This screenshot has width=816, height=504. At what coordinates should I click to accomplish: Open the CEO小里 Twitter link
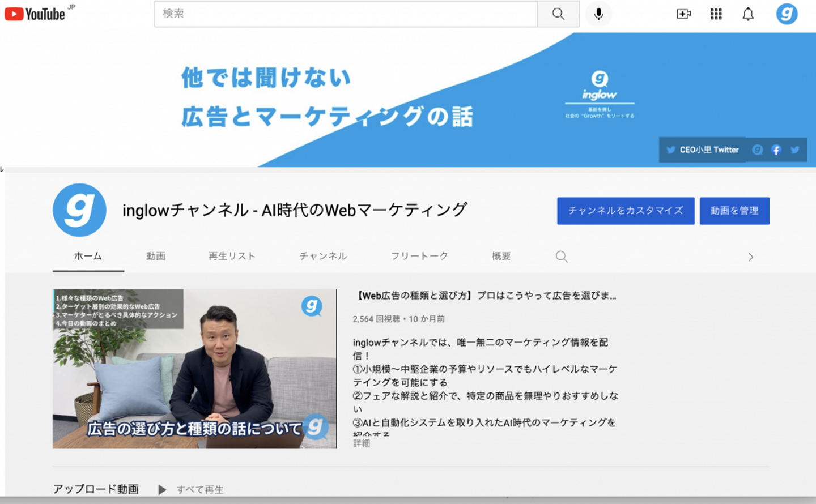(703, 150)
